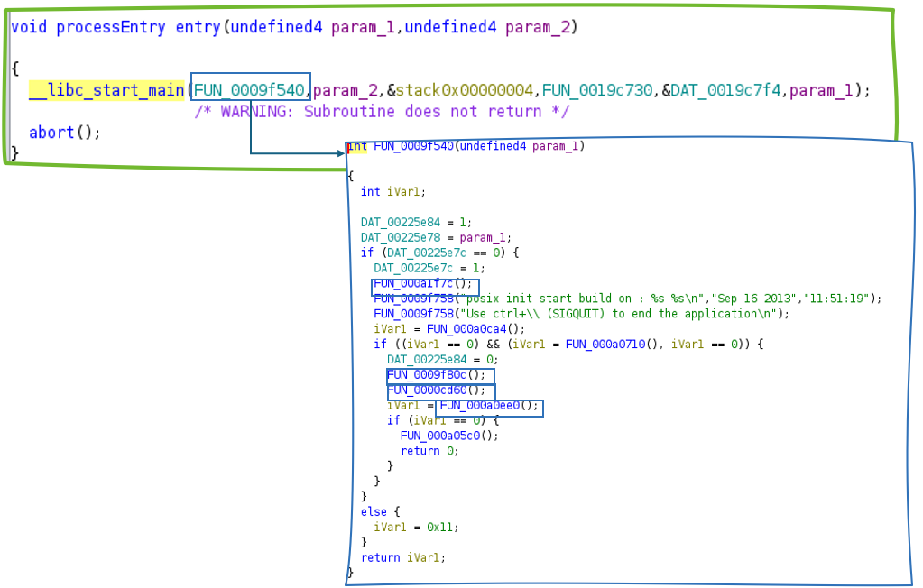The height and width of the screenshot is (588, 923).
Task: Click stack0x00000004 argument
Action: (464, 90)
